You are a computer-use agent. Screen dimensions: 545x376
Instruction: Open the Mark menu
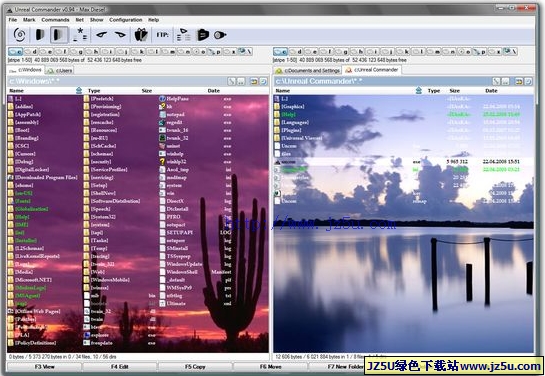(29, 20)
